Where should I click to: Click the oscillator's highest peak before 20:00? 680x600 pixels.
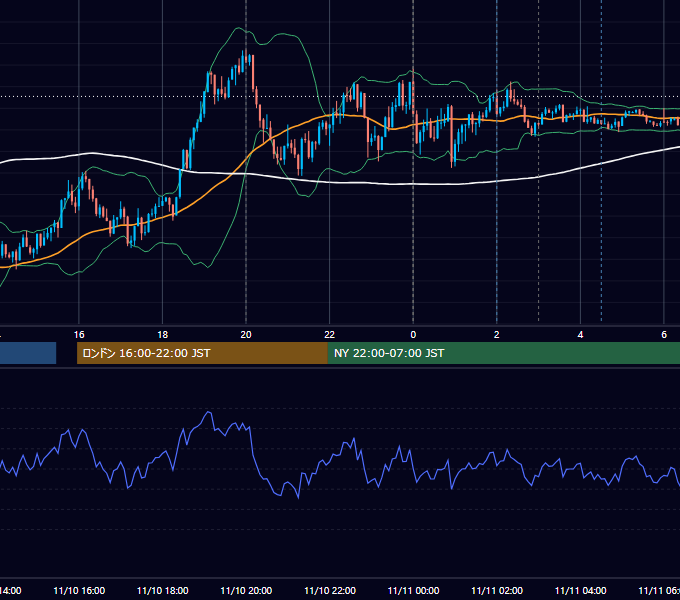(x=209, y=412)
